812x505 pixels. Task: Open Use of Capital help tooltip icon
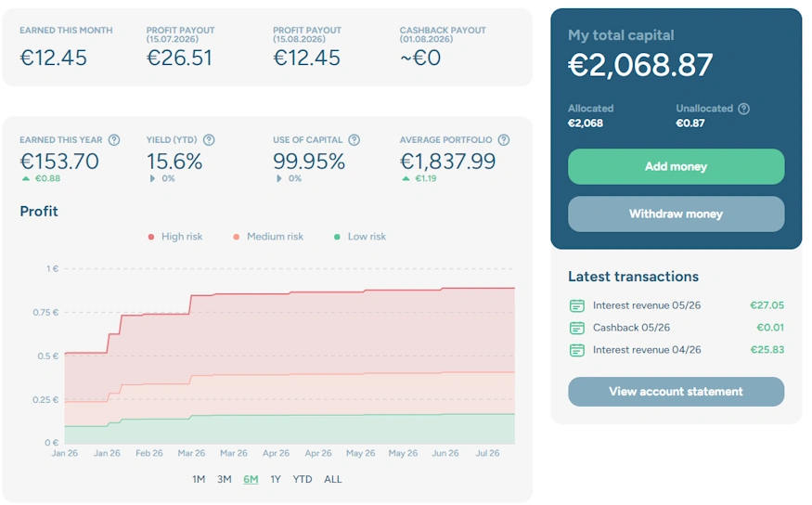(x=354, y=140)
